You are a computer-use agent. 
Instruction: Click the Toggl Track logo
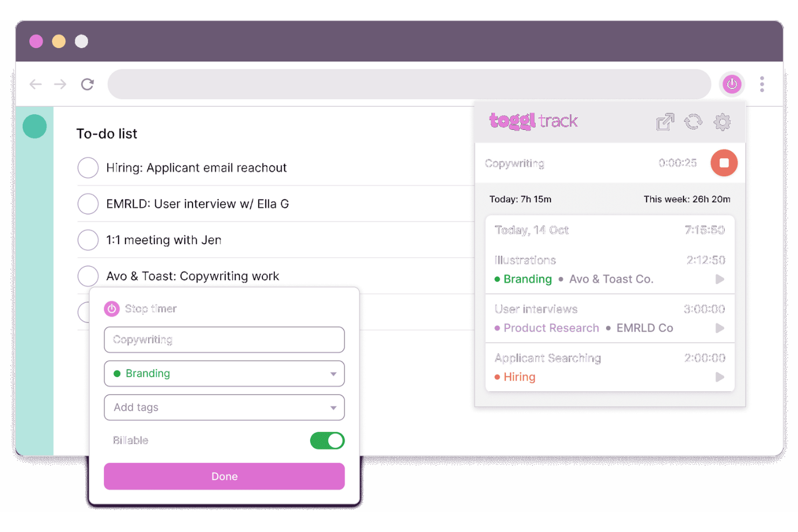click(533, 121)
